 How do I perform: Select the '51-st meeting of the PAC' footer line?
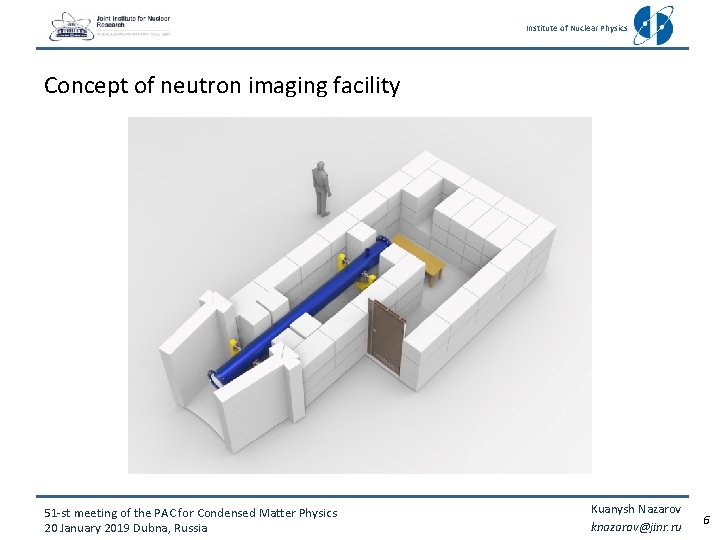click(191, 512)
